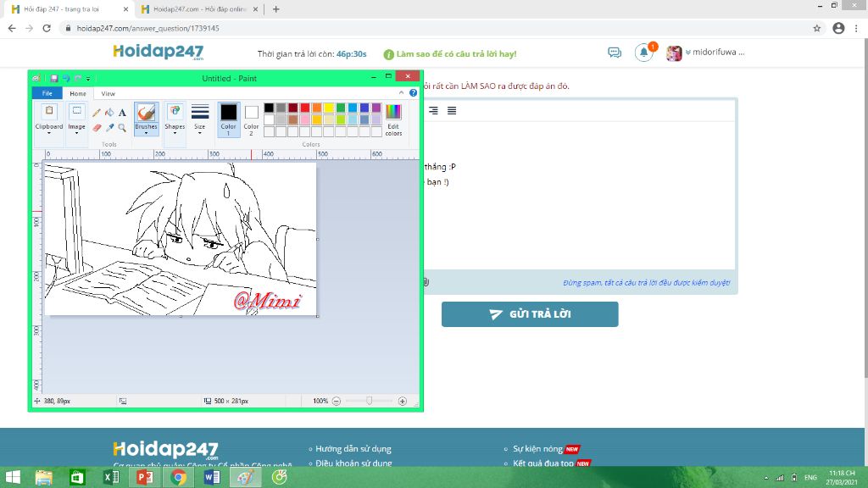This screenshot has height=488, width=868.
Task: Select Color 2 background box
Action: pos(251,119)
